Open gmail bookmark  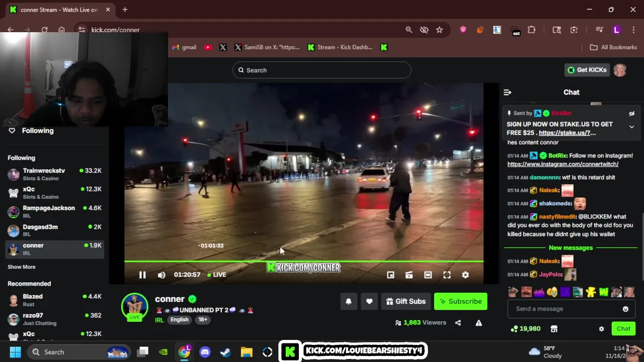click(x=184, y=47)
